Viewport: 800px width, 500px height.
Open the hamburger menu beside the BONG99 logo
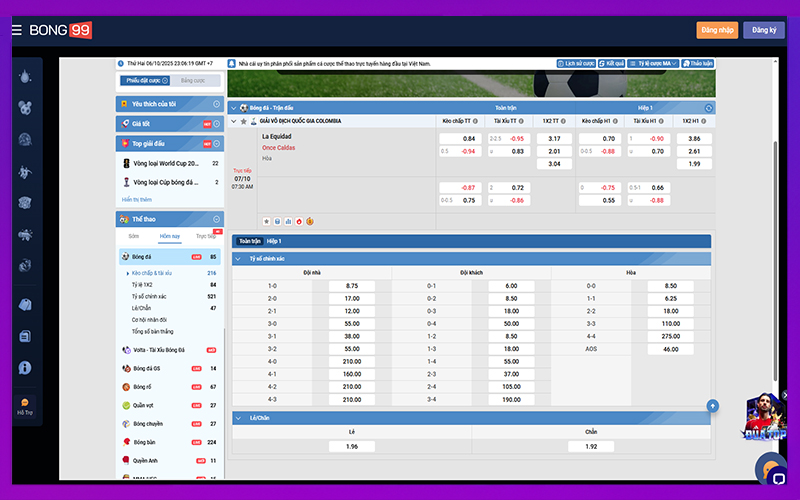tap(16, 30)
